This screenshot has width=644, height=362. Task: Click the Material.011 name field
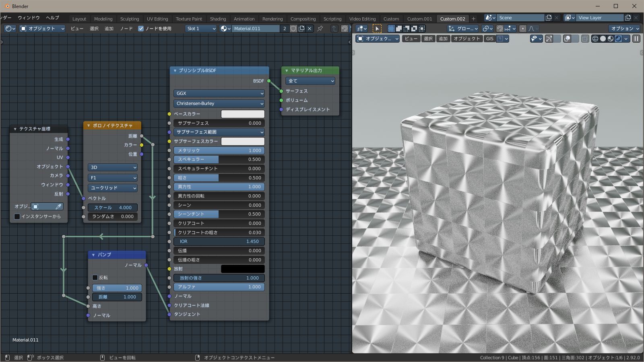tap(256, 29)
